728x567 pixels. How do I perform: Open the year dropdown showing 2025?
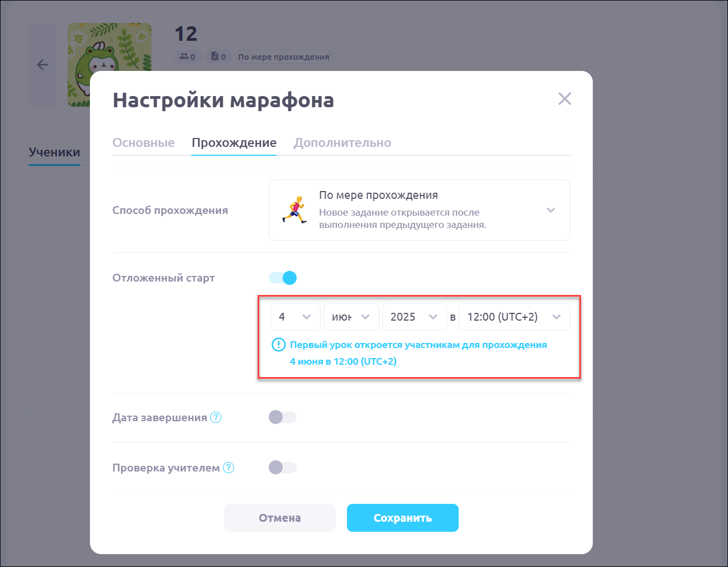coord(414,317)
